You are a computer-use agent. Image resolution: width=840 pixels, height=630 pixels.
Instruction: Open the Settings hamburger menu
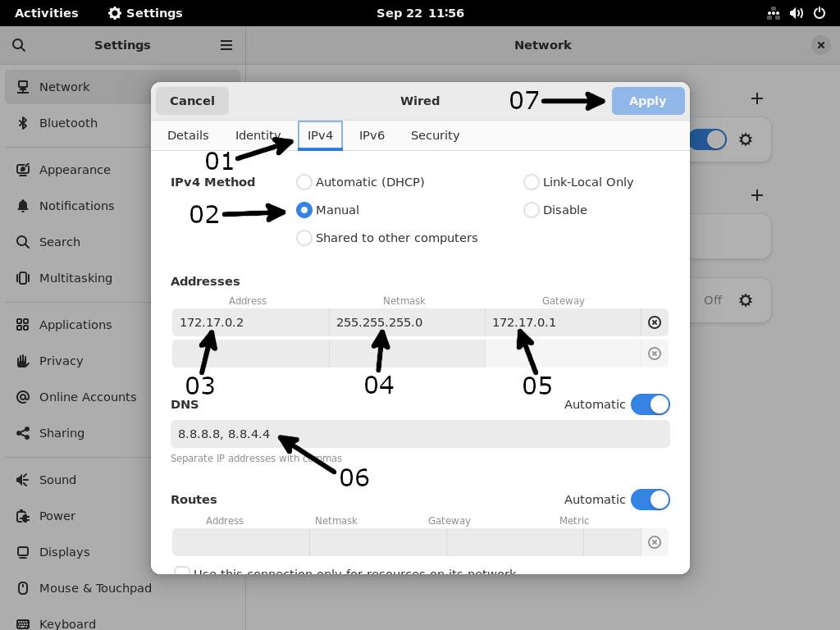tap(226, 45)
